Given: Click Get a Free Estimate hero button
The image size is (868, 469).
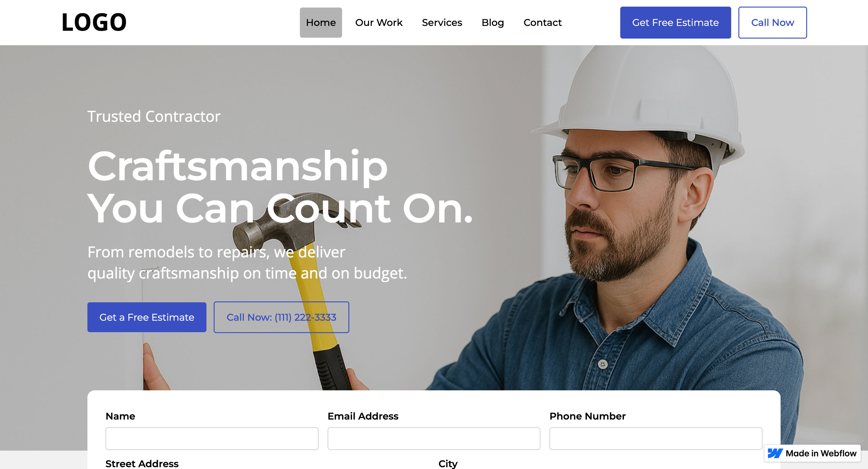Looking at the screenshot, I should [147, 317].
